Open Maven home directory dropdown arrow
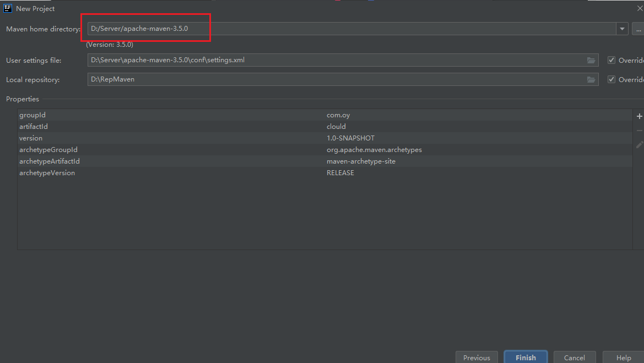644x363 pixels. tap(622, 29)
